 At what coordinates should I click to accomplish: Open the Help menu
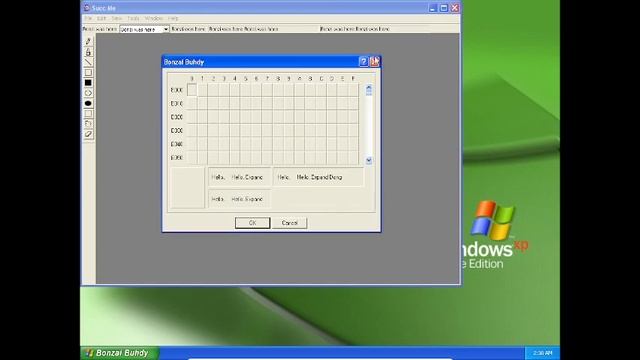coord(173,18)
